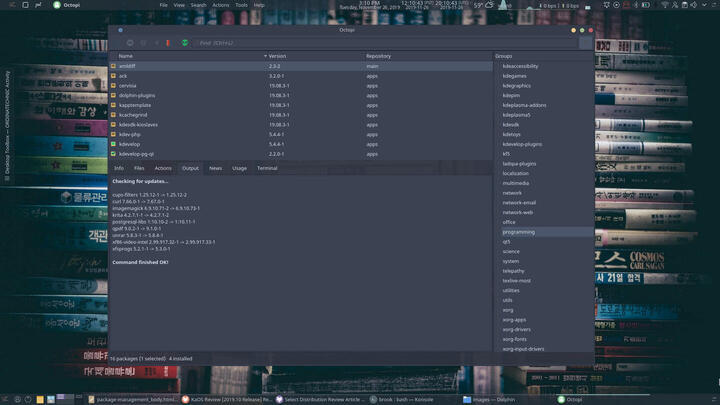The width and height of the screenshot is (720, 405).
Task: Select the ack package row
Action: click(x=301, y=76)
